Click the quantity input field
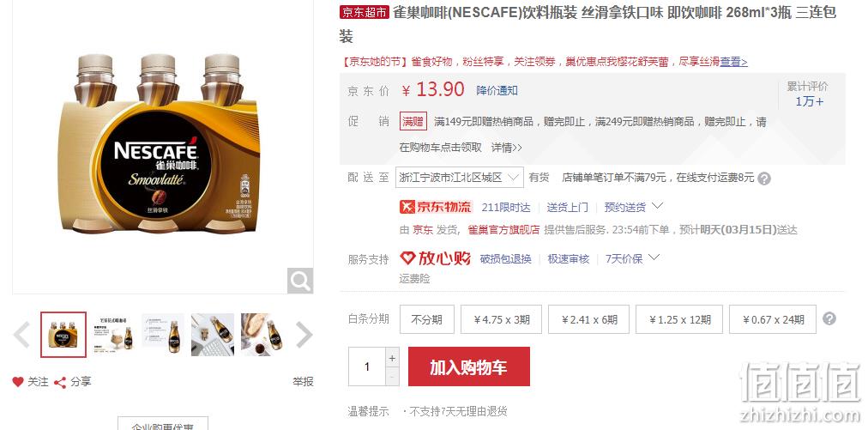 tap(367, 366)
